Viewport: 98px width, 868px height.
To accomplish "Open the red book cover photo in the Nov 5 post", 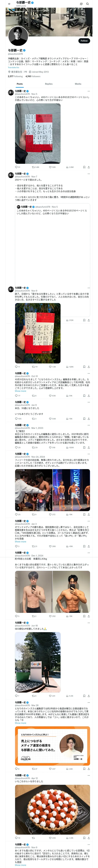I will click(x=37, y=129).
